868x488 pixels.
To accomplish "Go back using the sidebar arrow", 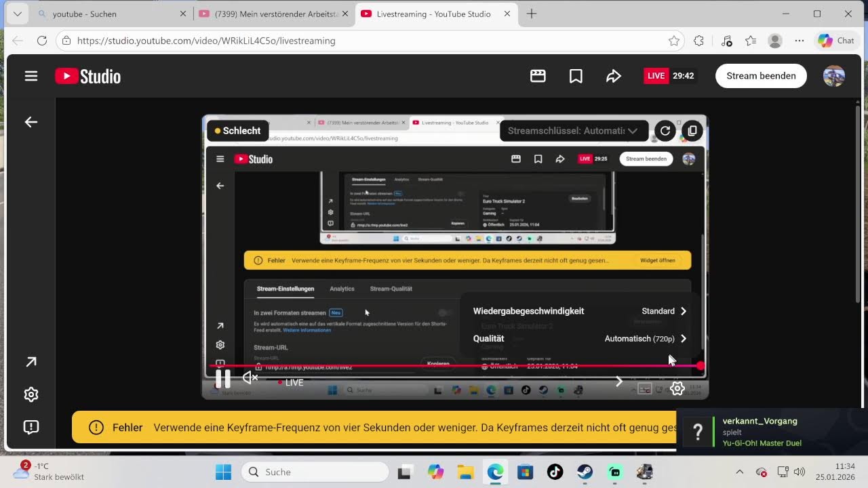I will (x=31, y=122).
